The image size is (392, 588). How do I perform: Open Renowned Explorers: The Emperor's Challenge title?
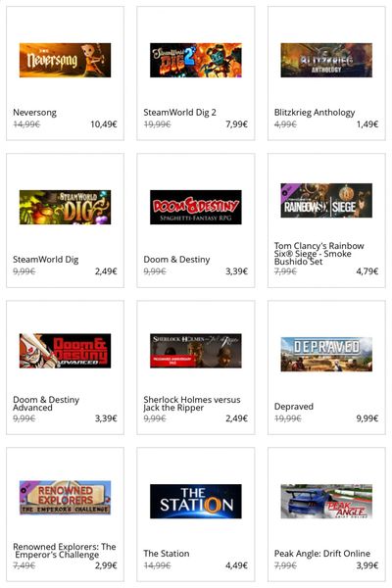coord(64,551)
